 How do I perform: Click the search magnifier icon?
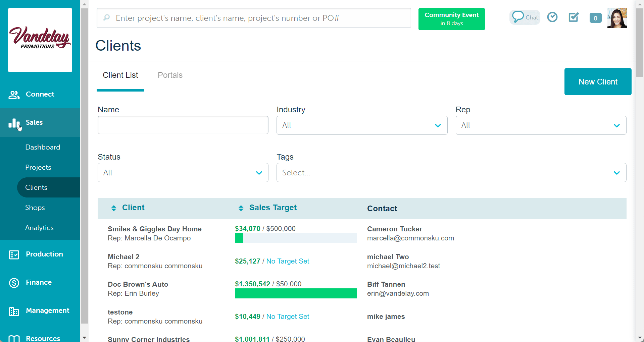[x=106, y=17]
